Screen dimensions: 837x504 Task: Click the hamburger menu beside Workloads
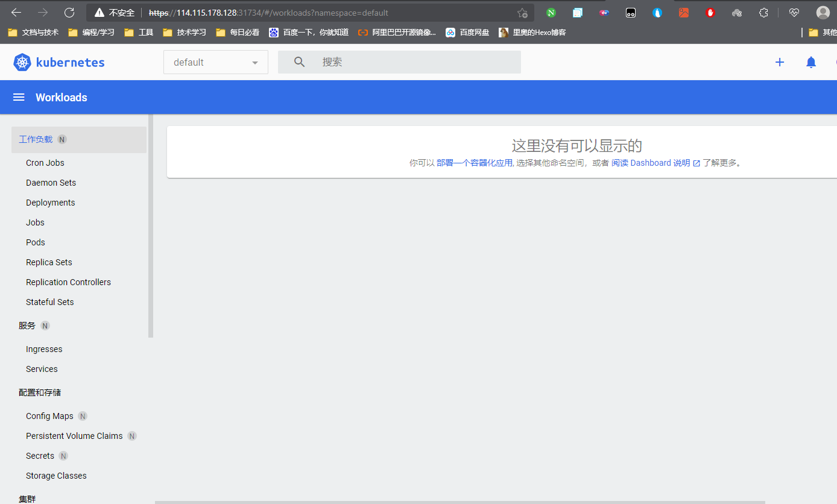(18, 97)
